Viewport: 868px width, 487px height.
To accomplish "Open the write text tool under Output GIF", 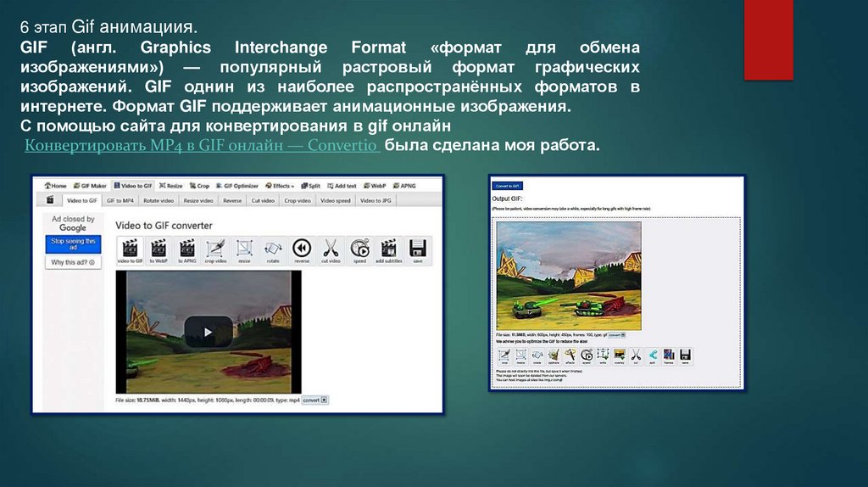I will click(x=603, y=356).
